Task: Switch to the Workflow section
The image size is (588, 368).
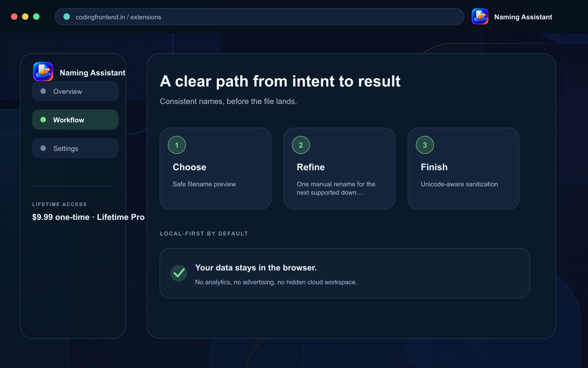Action: point(75,120)
